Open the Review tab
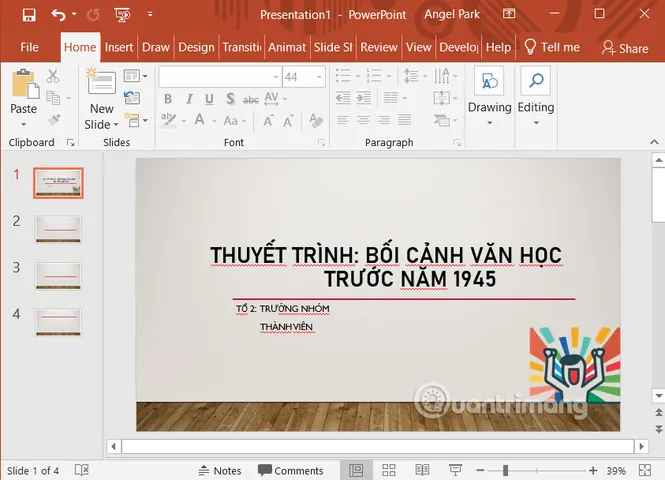 pyautogui.click(x=379, y=47)
